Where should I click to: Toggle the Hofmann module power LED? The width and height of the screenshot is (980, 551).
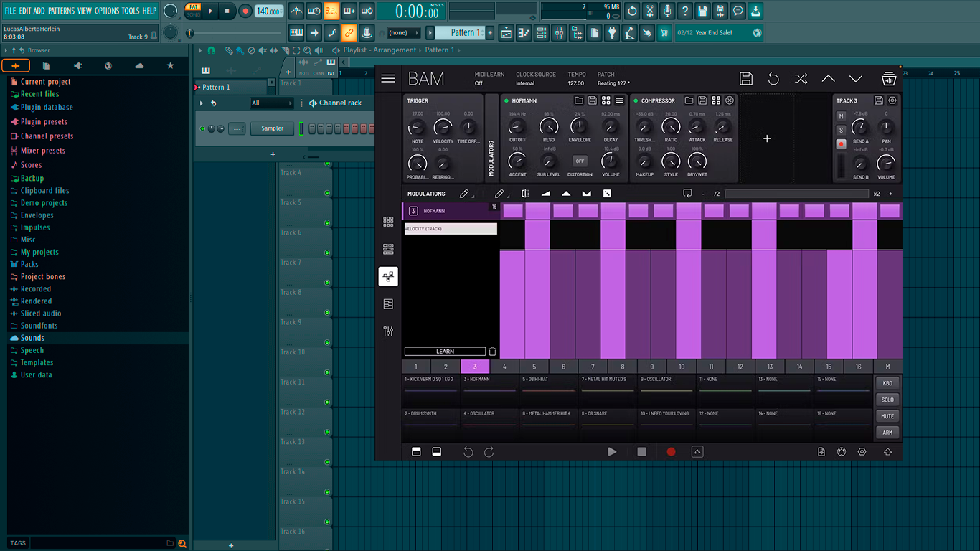click(x=506, y=101)
